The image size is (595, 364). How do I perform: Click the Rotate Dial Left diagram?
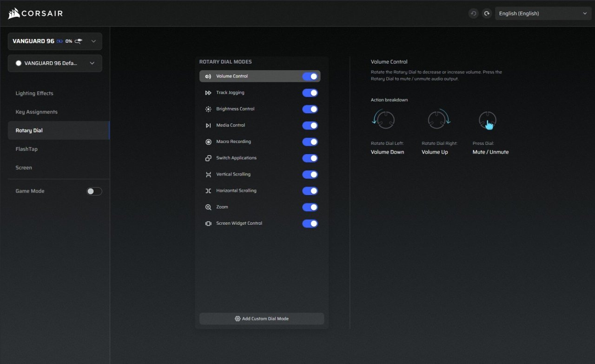click(383, 120)
